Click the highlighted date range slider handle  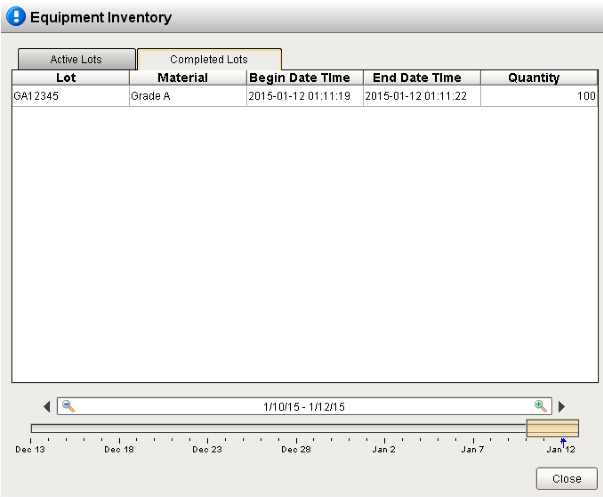point(552,428)
